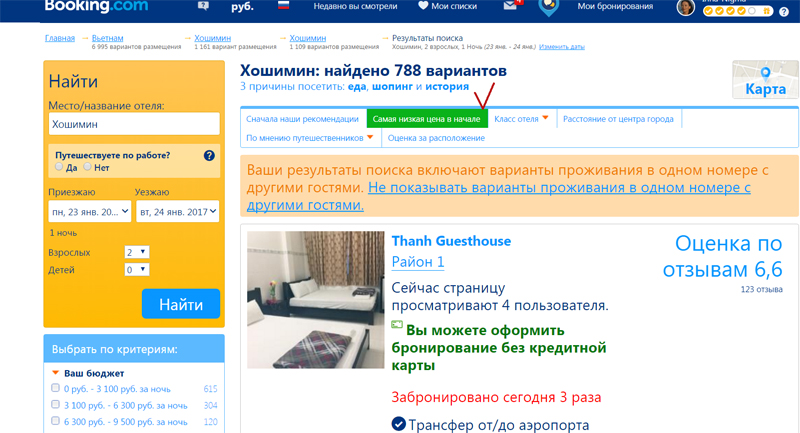Sort by Сначала наши рекомендации
The width and height of the screenshot is (800, 433).
(303, 119)
